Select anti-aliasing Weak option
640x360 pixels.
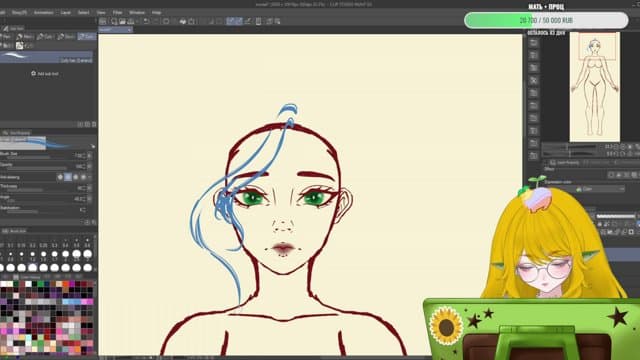click(x=68, y=177)
